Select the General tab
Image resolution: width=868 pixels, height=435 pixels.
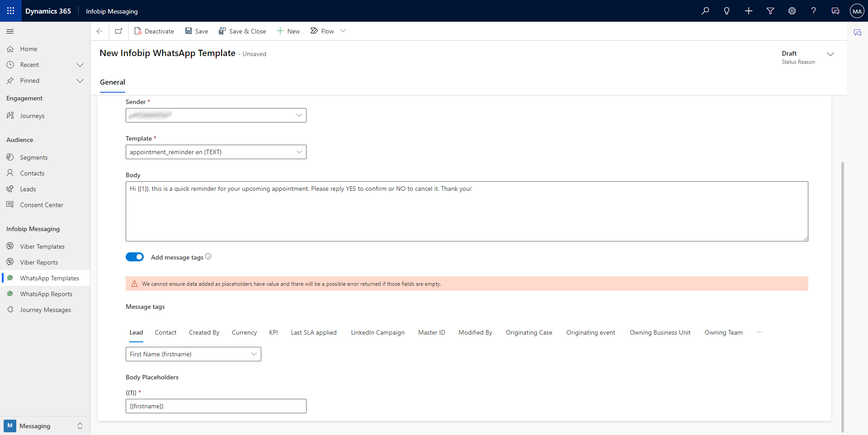coord(112,82)
